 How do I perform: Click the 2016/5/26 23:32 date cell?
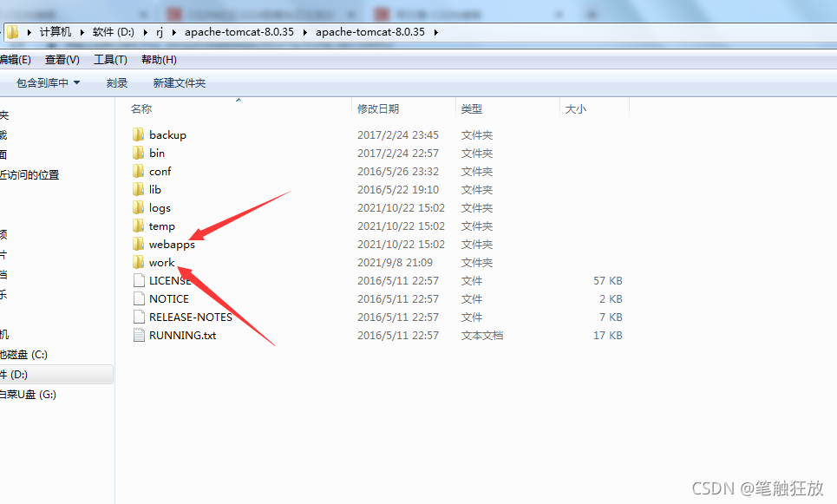click(x=397, y=172)
